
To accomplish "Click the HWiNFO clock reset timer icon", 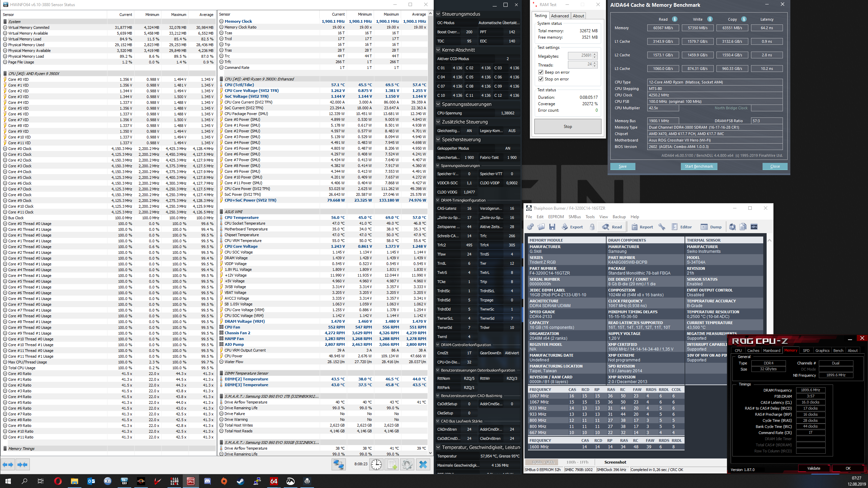I will coord(376,464).
